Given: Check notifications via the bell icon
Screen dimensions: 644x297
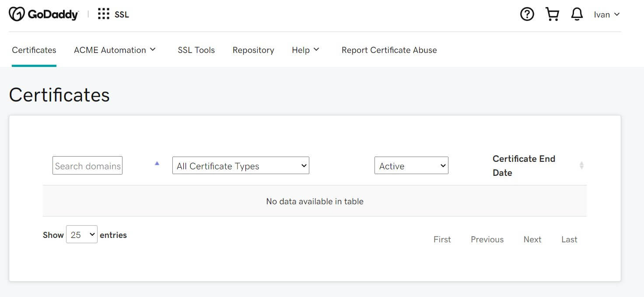Looking at the screenshot, I should [577, 14].
